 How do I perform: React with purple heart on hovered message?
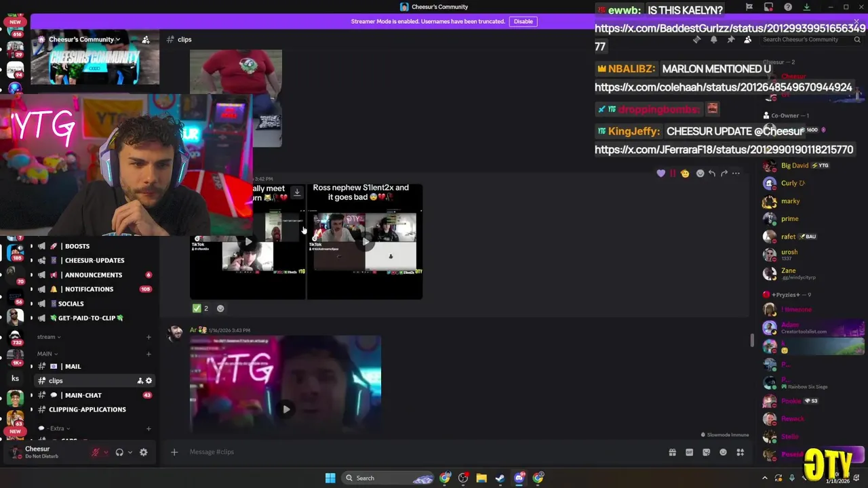coord(661,174)
